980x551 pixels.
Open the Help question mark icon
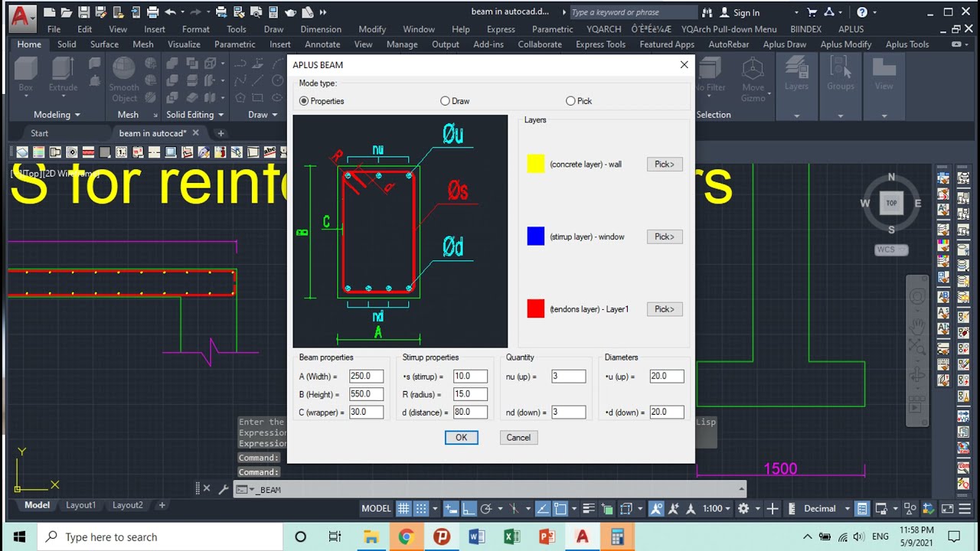pos(862,12)
